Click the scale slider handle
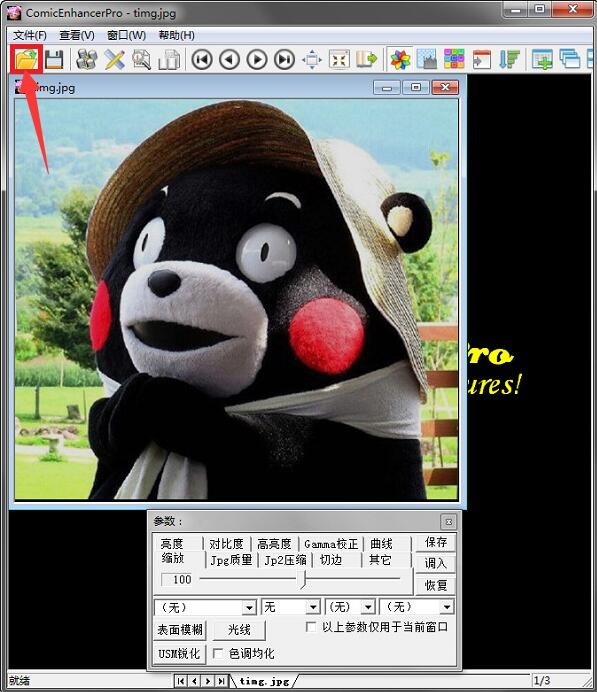This screenshot has height=692, width=597. point(303,579)
